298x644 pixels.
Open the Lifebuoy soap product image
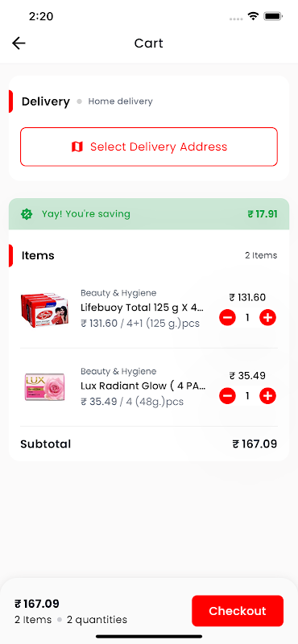[44, 310]
